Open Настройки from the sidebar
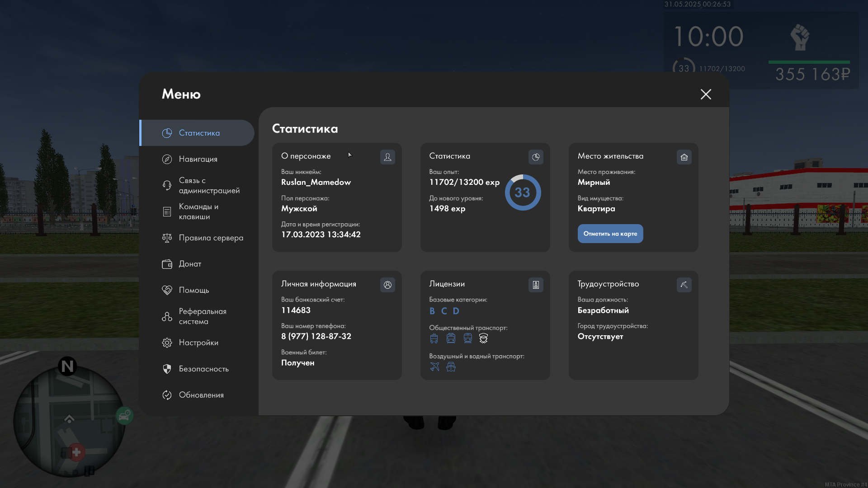The image size is (868, 488). click(x=198, y=343)
